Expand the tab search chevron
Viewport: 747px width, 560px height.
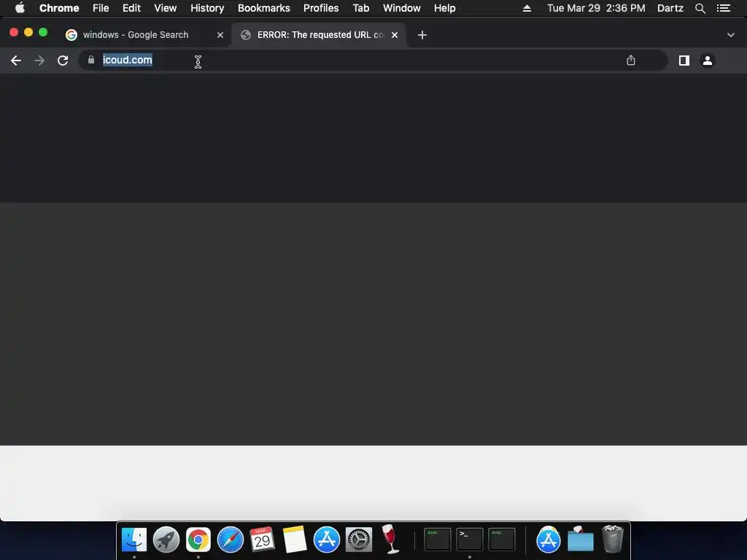(x=731, y=35)
